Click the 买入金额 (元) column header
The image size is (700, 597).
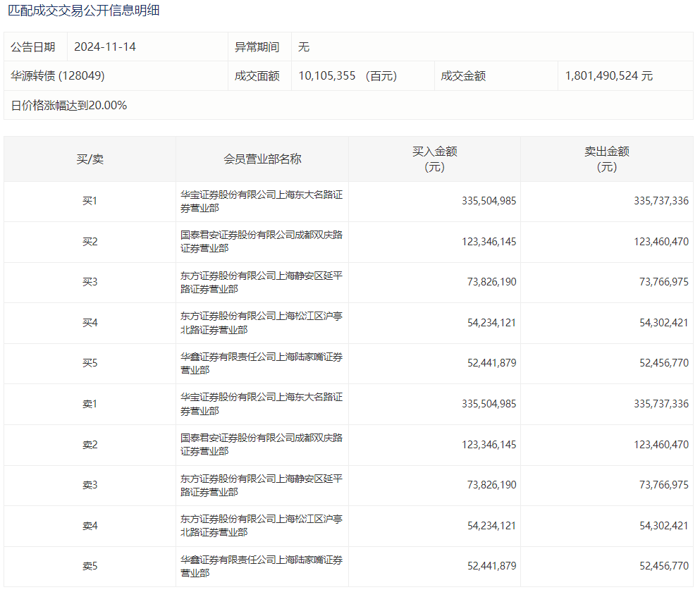[434, 159]
